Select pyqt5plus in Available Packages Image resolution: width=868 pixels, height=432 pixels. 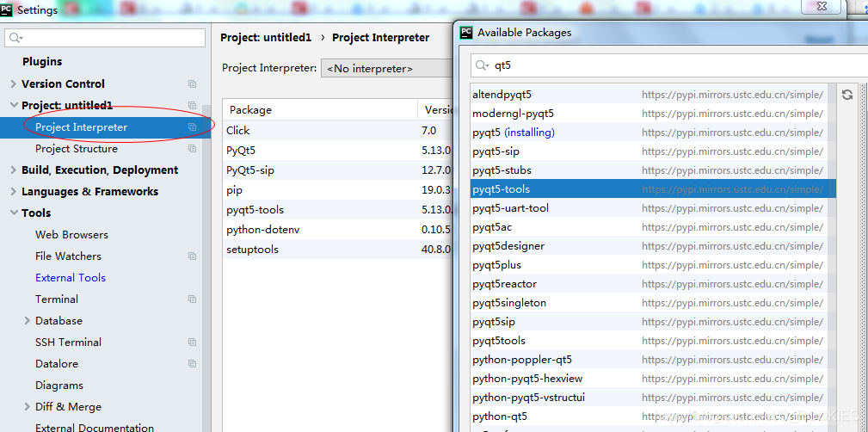click(x=649, y=265)
